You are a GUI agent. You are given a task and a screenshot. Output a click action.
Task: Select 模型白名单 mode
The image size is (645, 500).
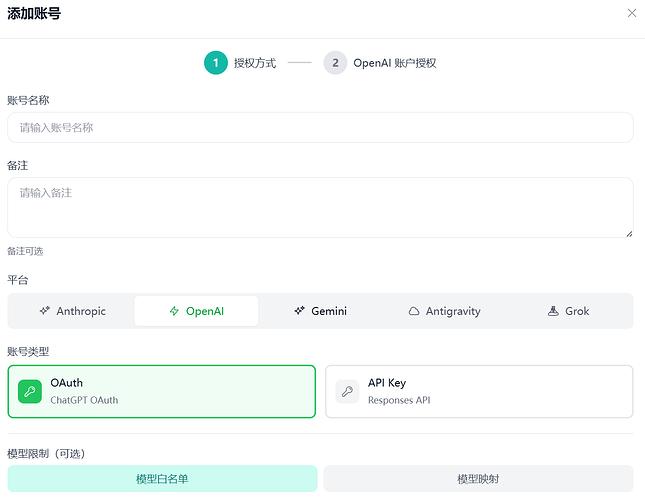pyautogui.click(x=162, y=479)
